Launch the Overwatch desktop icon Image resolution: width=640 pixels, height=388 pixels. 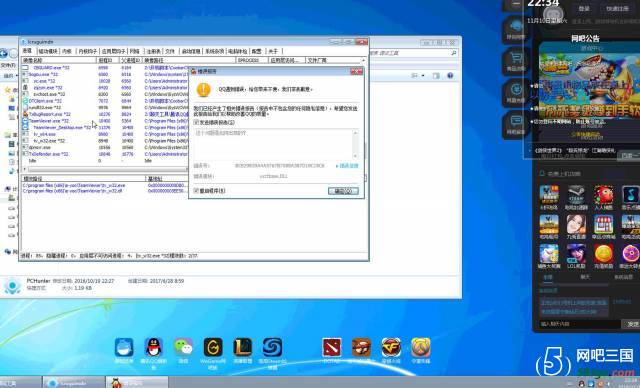click(x=421, y=348)
